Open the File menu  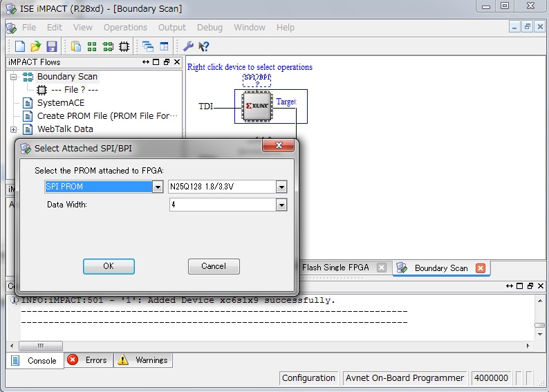tap(29, 27)
